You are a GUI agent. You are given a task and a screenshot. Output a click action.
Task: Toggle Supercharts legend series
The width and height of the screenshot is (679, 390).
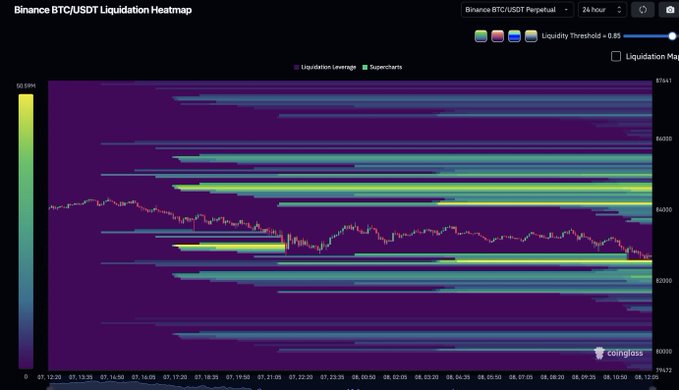(382, 67)
